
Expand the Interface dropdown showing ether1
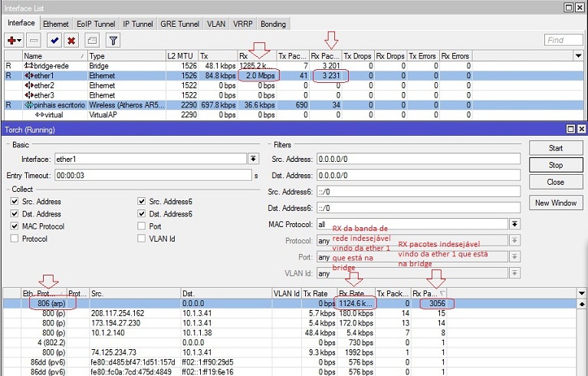pos(253,158)
